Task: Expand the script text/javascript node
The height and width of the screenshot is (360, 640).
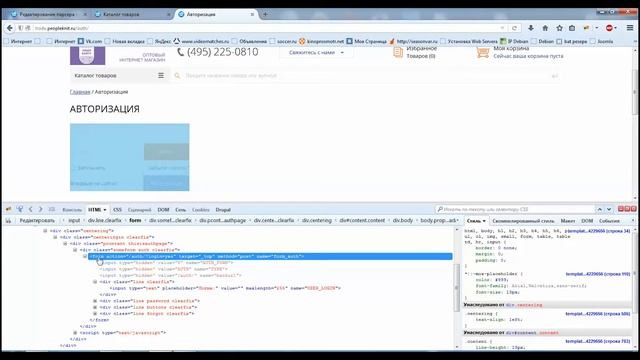Action: [75, 333]
